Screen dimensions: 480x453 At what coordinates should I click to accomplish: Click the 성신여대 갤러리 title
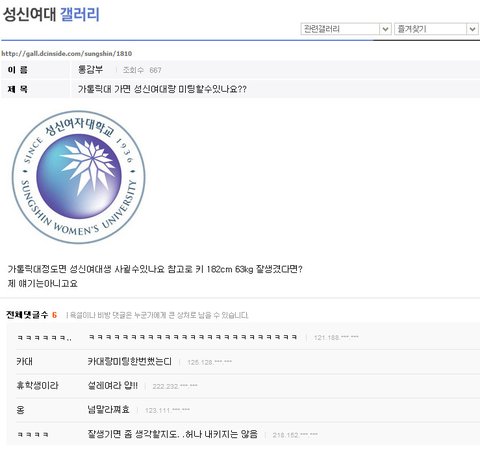point(51,14)
